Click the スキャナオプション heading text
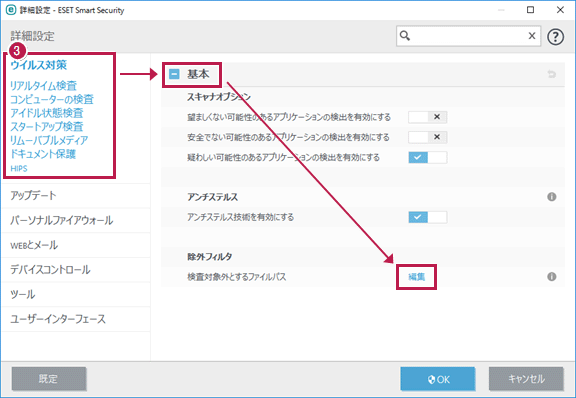The height and width of the screenshot is (398, 576). [x=219, y=97]
